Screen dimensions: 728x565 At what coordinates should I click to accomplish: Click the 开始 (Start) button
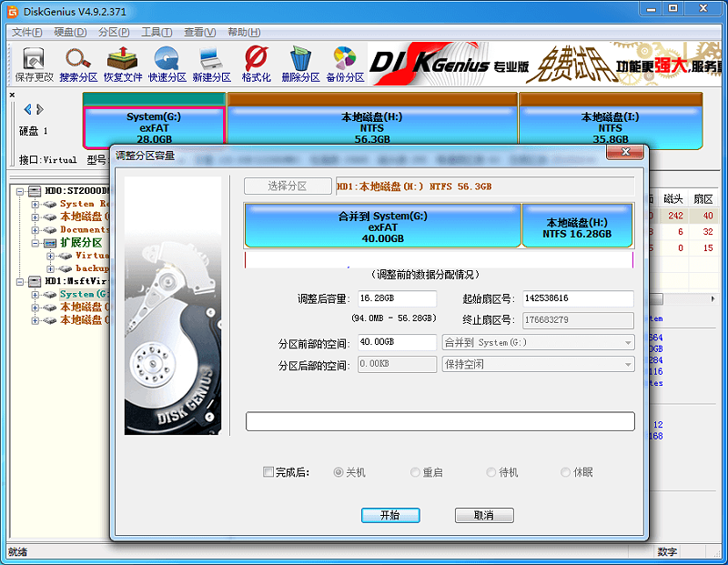pos(390,515)
